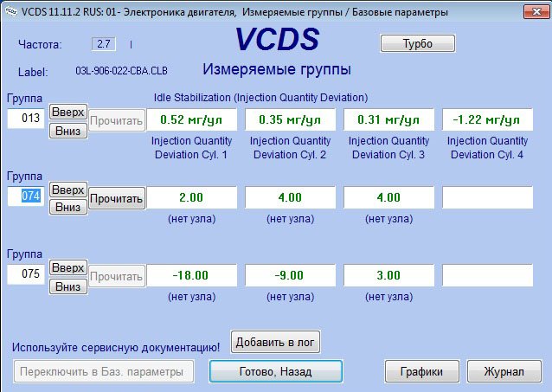Click Injection Quantity Deviation Cyl. 3 label
Screen dimensions: 552x392
coord(388,148)
